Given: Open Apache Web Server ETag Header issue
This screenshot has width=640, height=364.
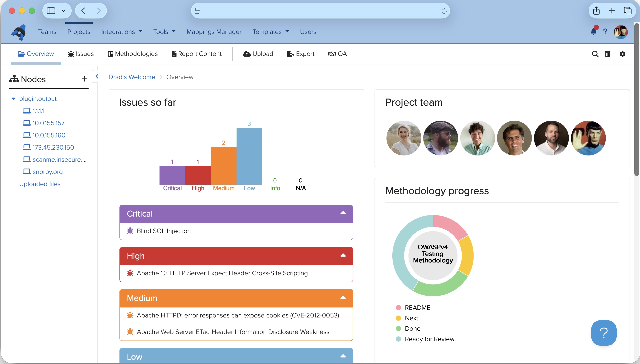Looking at the screenshot, I should coord(233,332).
